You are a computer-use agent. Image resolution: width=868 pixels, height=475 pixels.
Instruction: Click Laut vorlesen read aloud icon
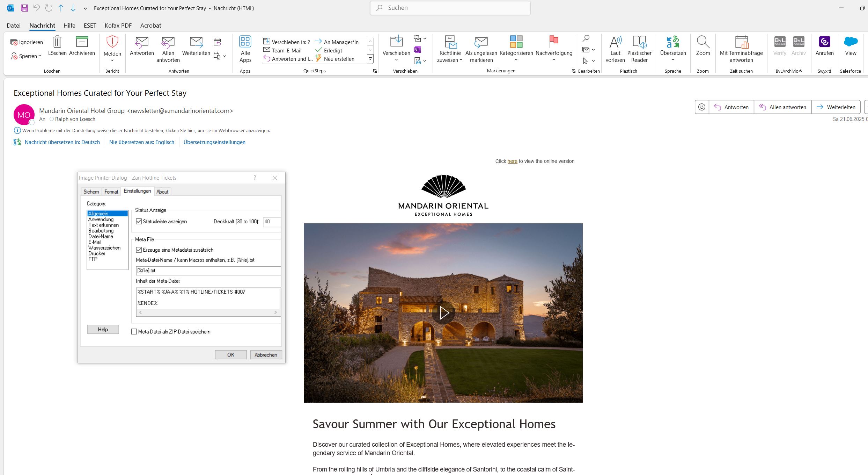pyautogui.click(x=615, y=42)
